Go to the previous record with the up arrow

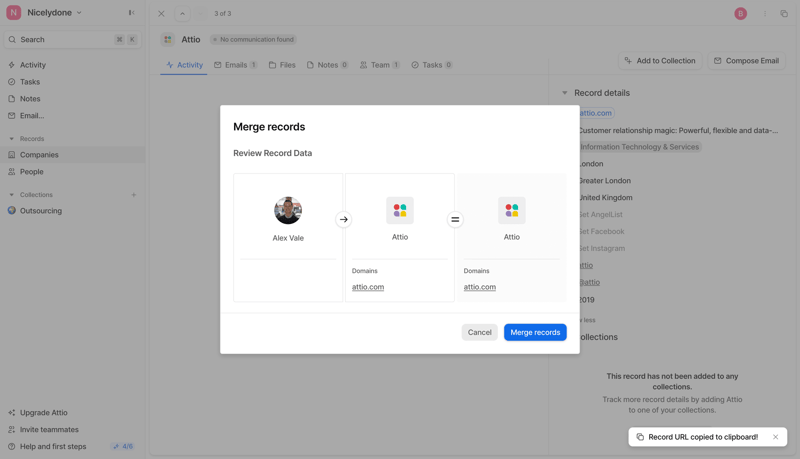coord(182,14)
